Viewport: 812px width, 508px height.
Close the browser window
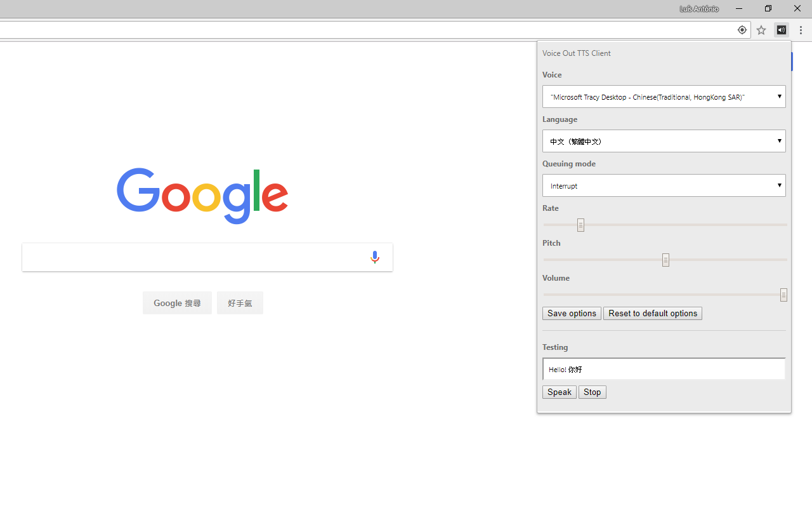(797, 9)
